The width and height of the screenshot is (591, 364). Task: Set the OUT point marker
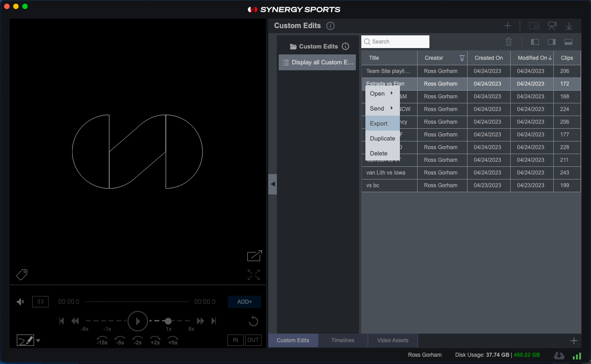pos(253,340)
